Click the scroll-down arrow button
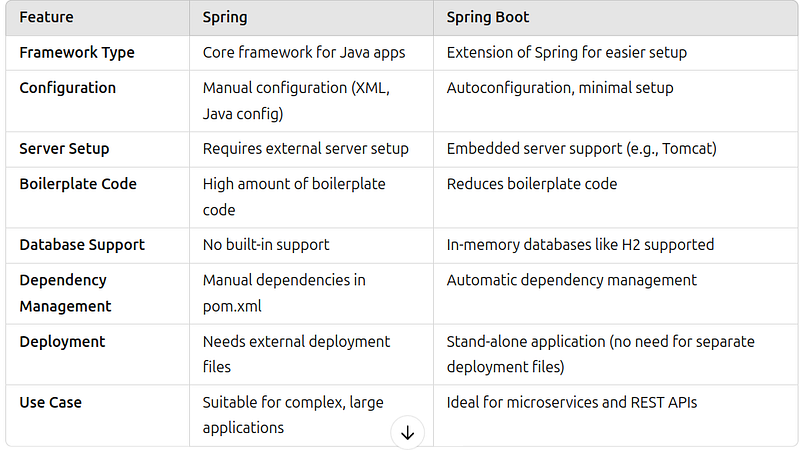 (407, 433)
